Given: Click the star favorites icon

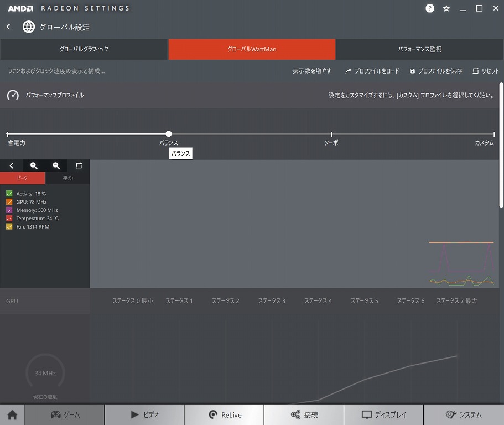Looking at the screenshot, I should 446,8.
